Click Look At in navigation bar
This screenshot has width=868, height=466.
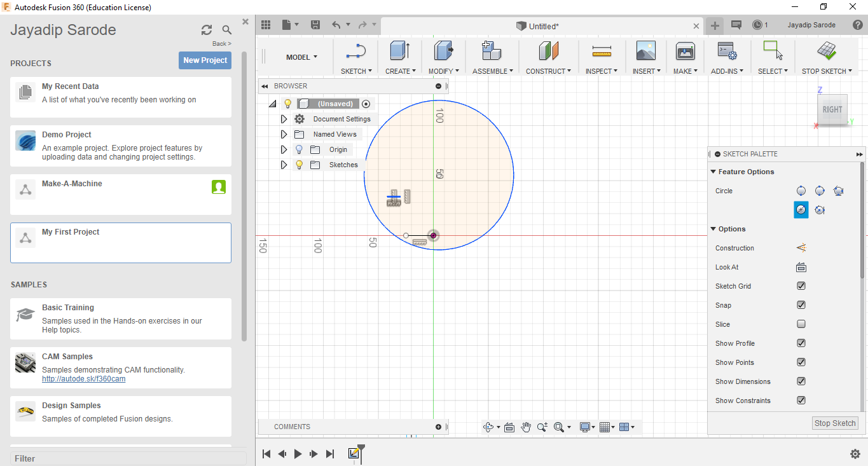509,427
